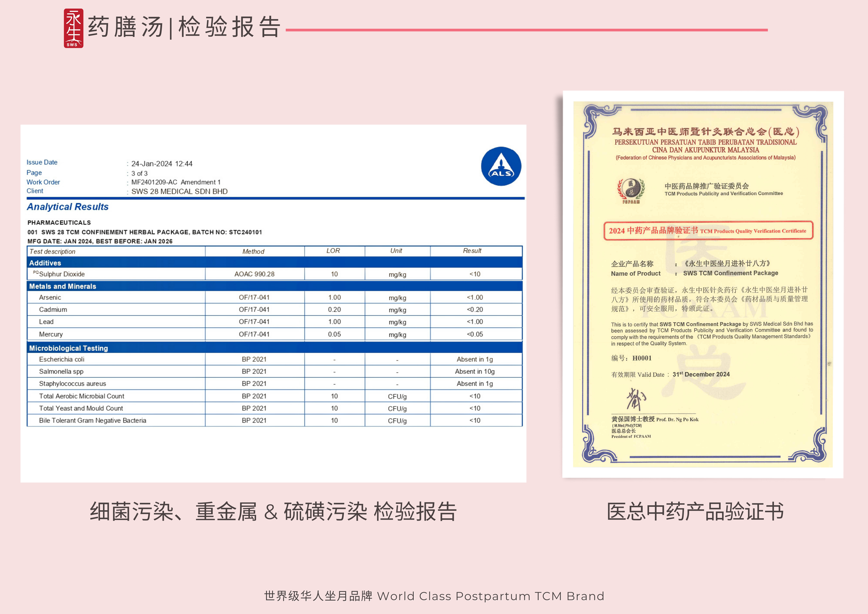Select the 'Sulphur Dioxide' test row
The height and width of the screenshot is (614, 868).
pos(274,274)
